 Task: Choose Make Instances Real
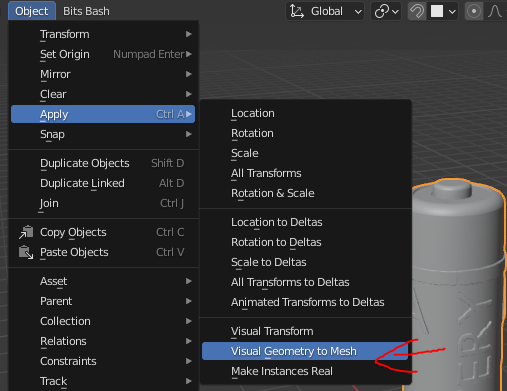click(305, 371)
